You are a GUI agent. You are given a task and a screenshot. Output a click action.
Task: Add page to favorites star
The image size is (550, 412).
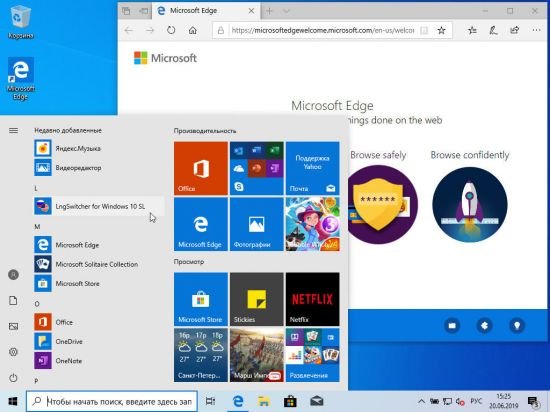[x=442, y=31]
